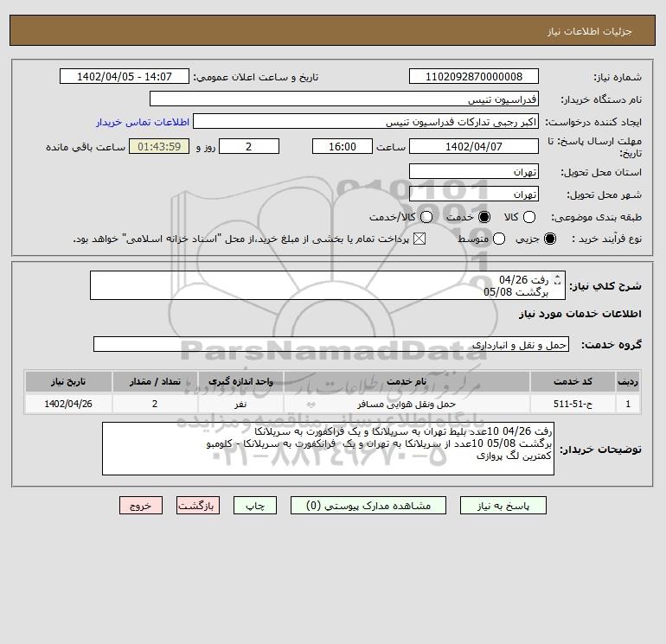Click the announcement date field 1402/04/05 - 14:07

125,76
